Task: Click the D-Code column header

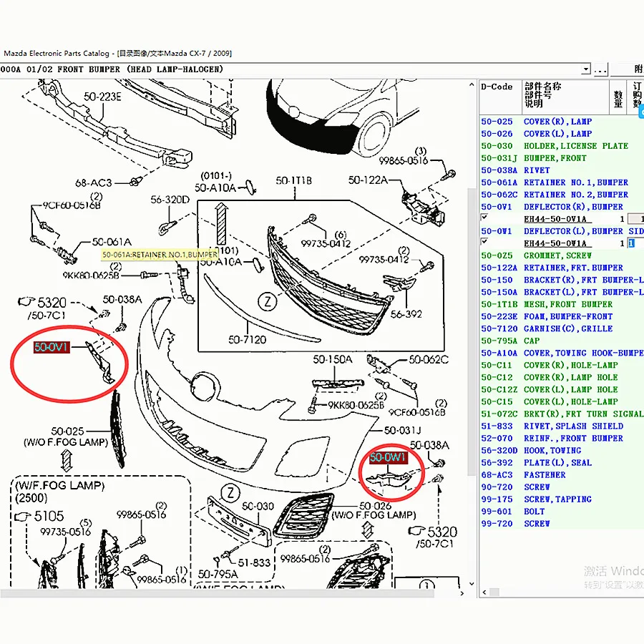Action: tap(500, 97)
